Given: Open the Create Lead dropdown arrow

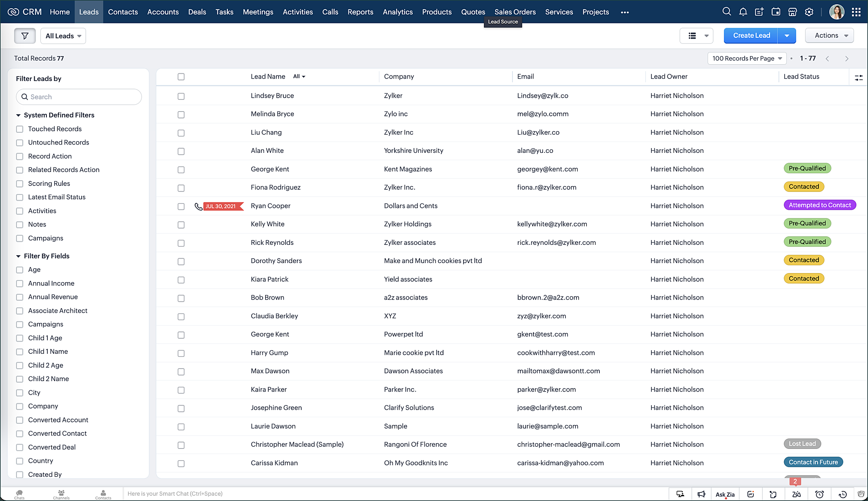Looking at the screenshot, I should pos(787,36).
